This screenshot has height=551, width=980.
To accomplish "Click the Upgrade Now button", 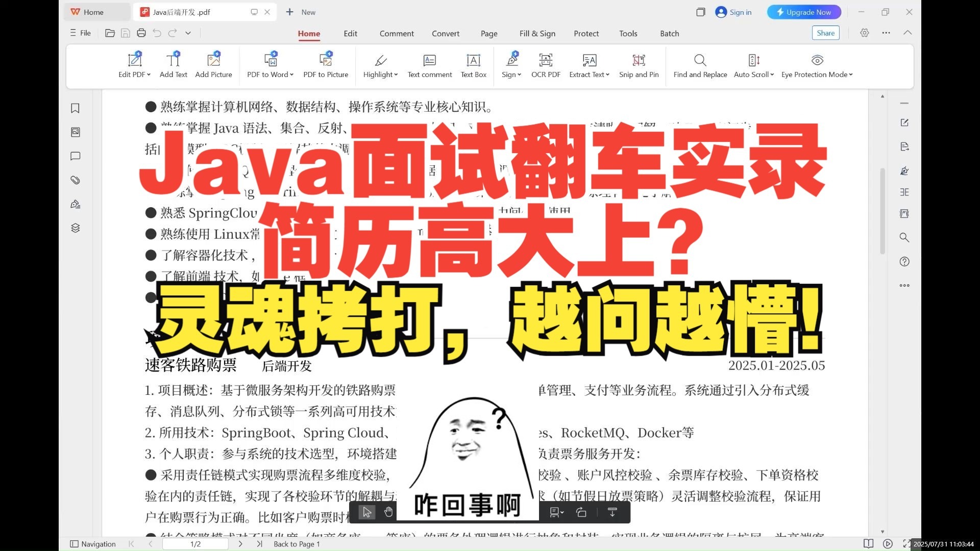I will [x=804, y=12].
